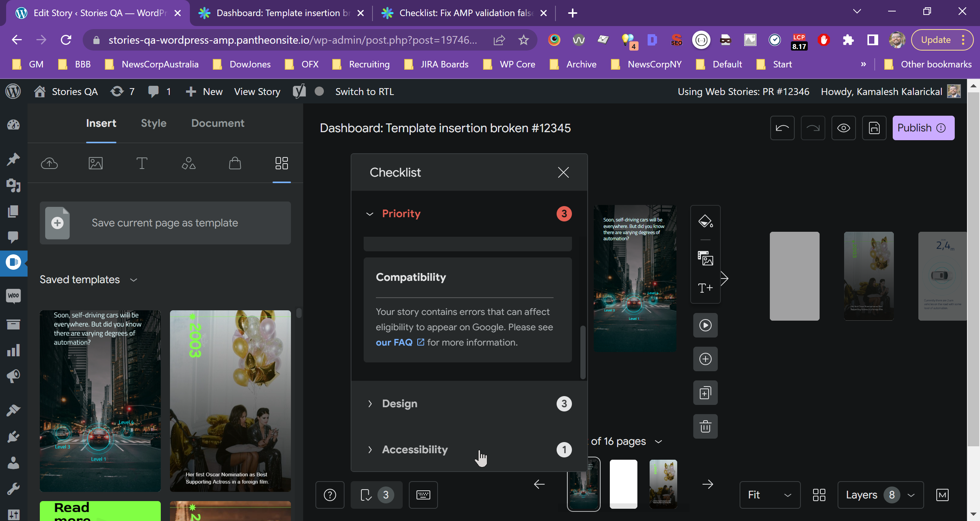This screenshot has height=521, width=980.
Task: Click the Checklist panel scrollbar
Action: point(583,352)
